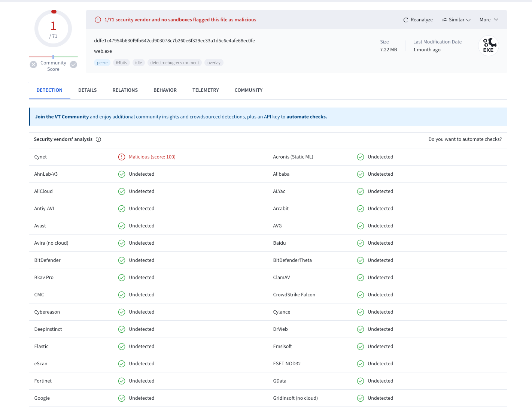532x411 pixels.
Task: Click the eScan vendor name
Action: coord(41,364)
